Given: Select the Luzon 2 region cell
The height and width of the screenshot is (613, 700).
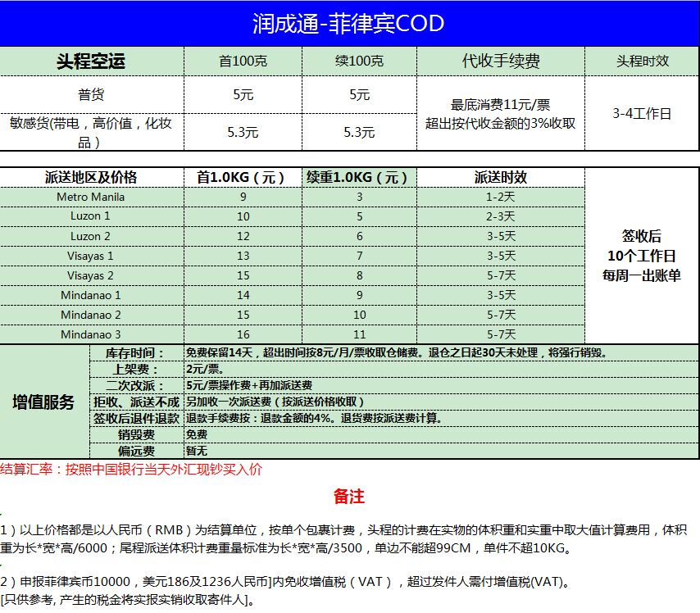Looking at the screenshot, I should tap(91, 236).
